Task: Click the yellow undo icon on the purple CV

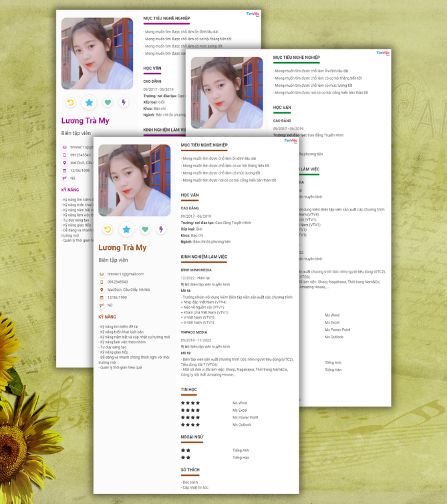Action: [x=70, y=102]
